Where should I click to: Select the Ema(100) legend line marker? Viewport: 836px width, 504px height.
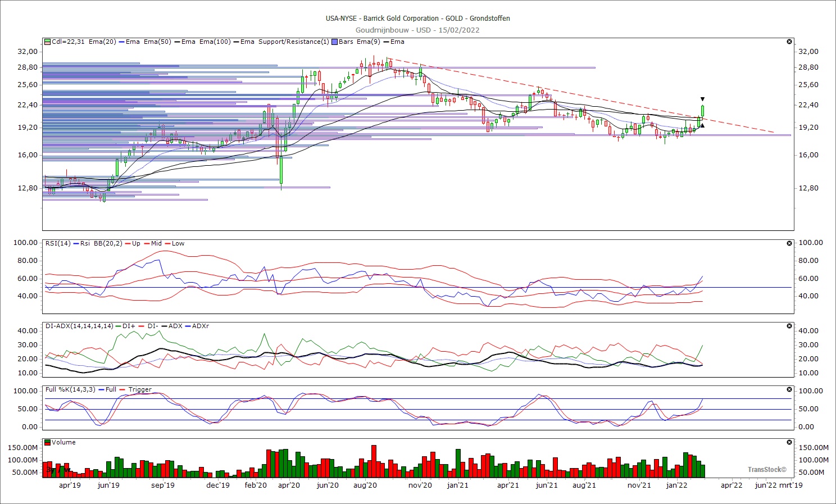pos(236,42)
